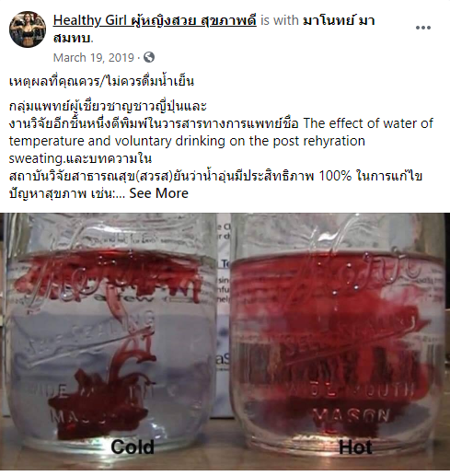The height and width of the screenshot is (476, 450).
Task: Click the second line of the tagged name, สมทบ
Action: point(73,39)
